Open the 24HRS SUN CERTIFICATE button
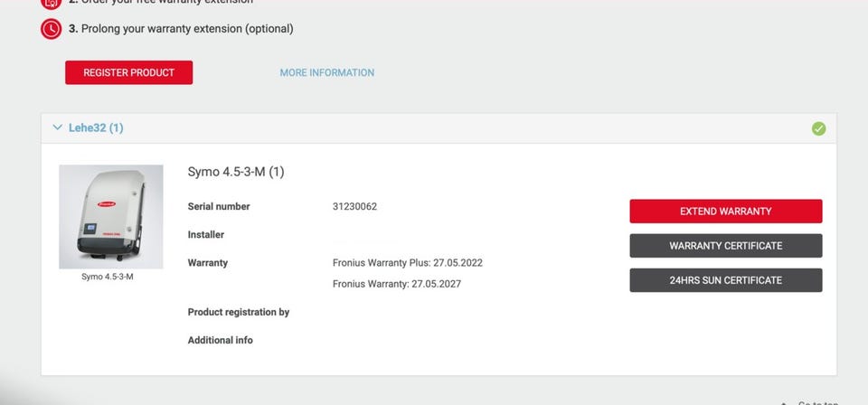 (x=726, y=280)
